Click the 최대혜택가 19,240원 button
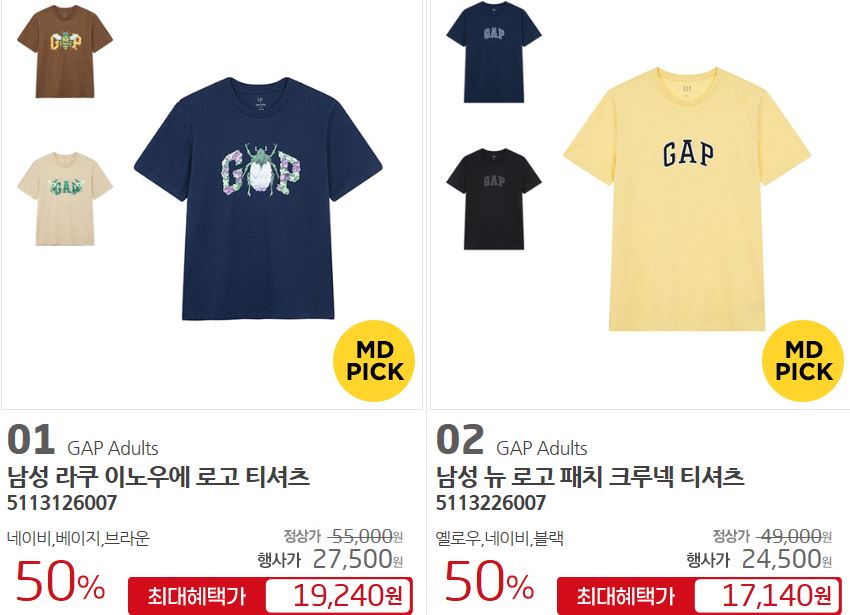Screen dimensions: 850x615 (270, 595)
